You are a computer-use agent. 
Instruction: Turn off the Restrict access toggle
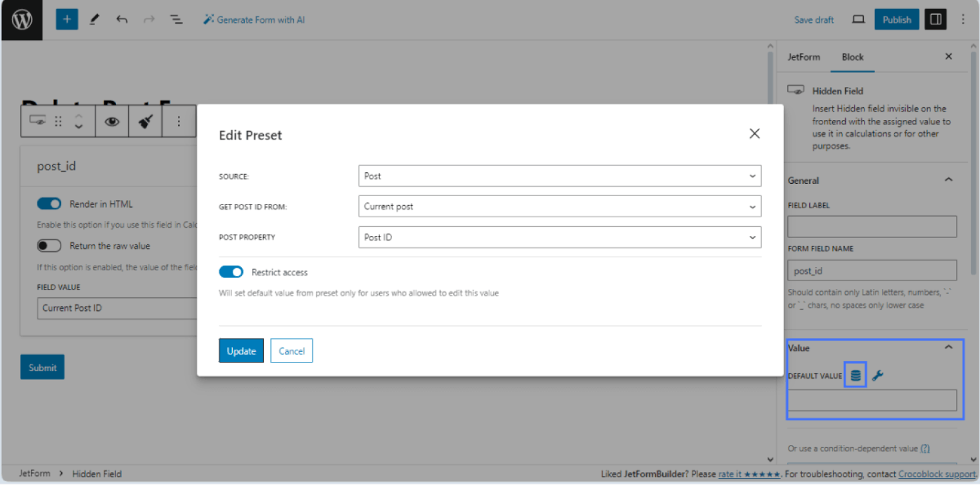(x=231, y=272)
